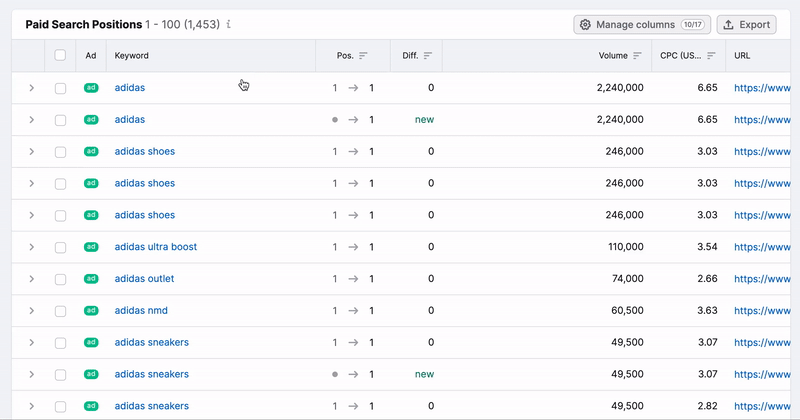
Task: Click ad badge of adidas sneakers row marked new
Action: click(x=91, y=374)
